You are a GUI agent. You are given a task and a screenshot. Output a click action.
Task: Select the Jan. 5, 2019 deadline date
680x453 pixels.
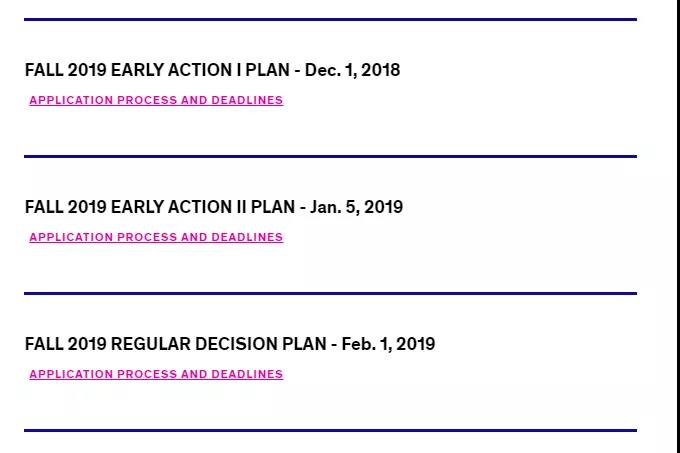pos(356,207)
